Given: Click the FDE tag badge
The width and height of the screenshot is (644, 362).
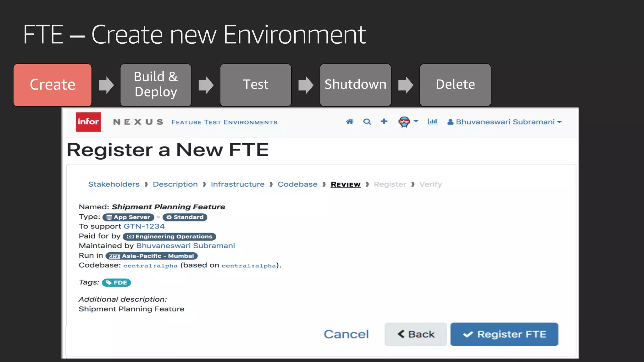Looking at the screenshot, I should 116,283.
